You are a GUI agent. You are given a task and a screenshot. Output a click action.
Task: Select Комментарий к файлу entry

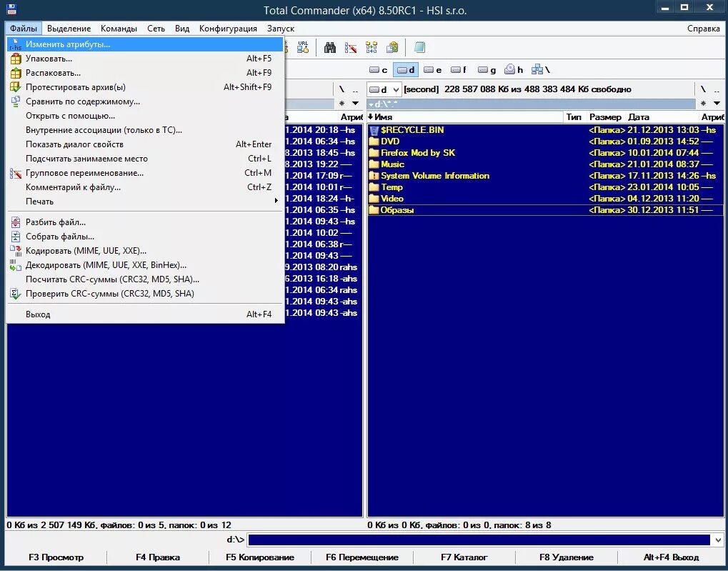(x=146, y=187)
